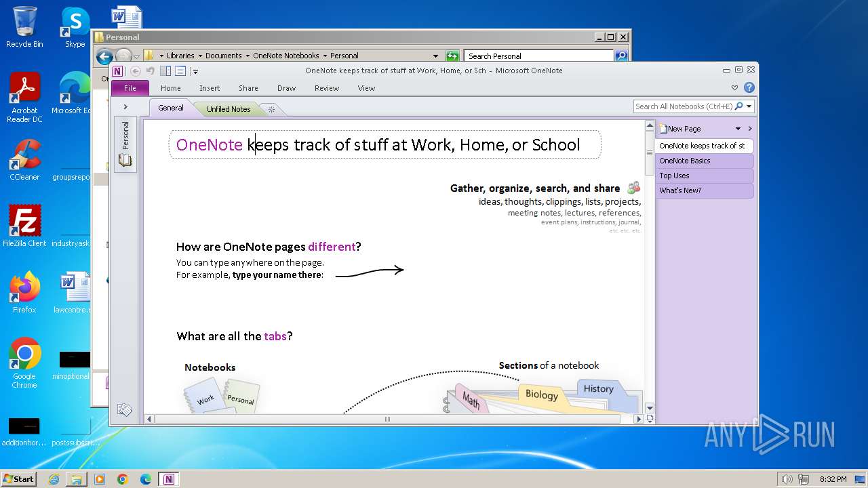The height and width of the screenshot is (488, 868).
Task: Click the Unfiled Notes icon at sidebar bottom
Action: click(125, 409)
